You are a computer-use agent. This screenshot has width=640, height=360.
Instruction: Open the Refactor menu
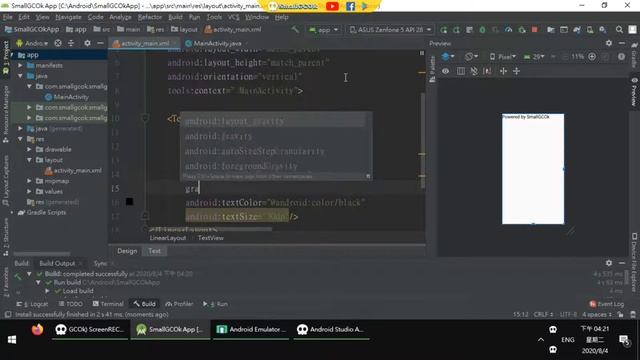point(149,17)
